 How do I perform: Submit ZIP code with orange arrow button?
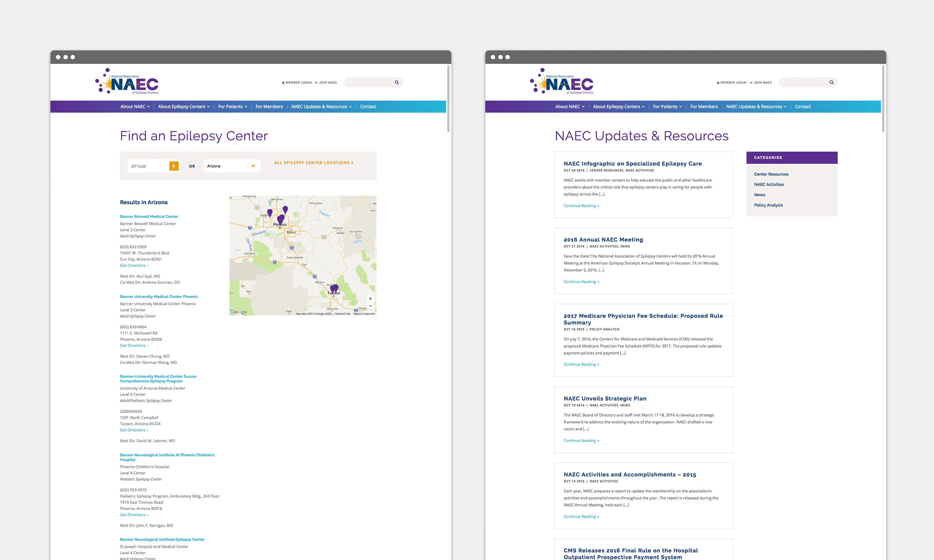point(174,166)
